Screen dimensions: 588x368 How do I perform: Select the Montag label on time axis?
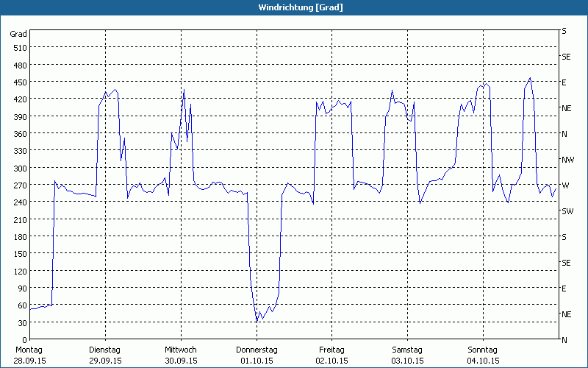click(29, 350)
